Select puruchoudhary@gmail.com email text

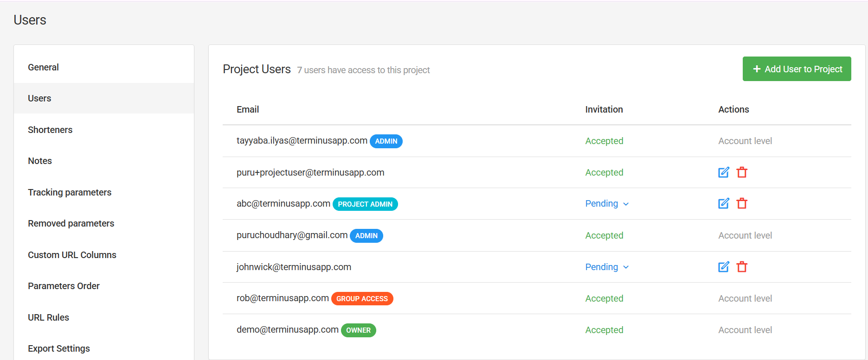292,235
